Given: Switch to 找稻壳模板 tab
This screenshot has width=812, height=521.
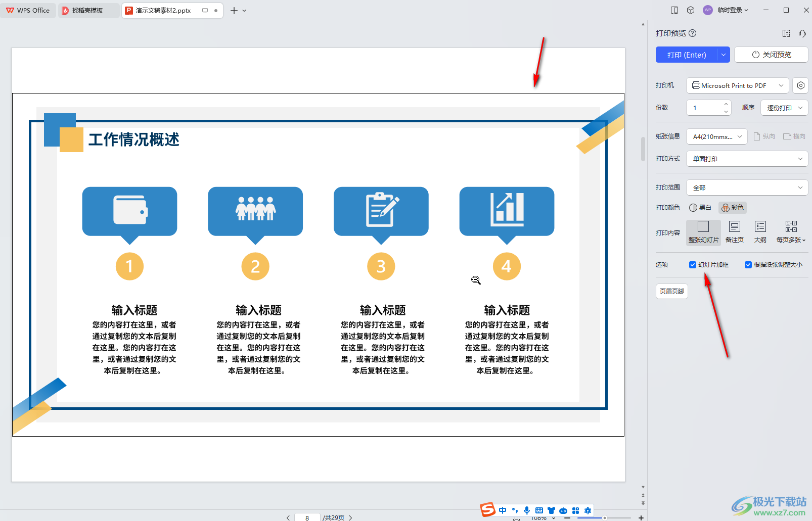Looking at the screenshot, I should point(88,10).
